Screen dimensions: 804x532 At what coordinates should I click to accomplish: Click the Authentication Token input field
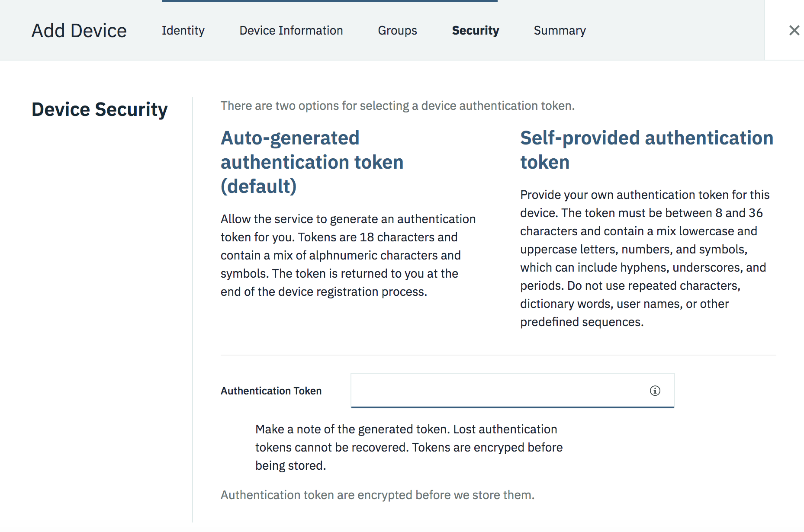click(x=498, y=391)
